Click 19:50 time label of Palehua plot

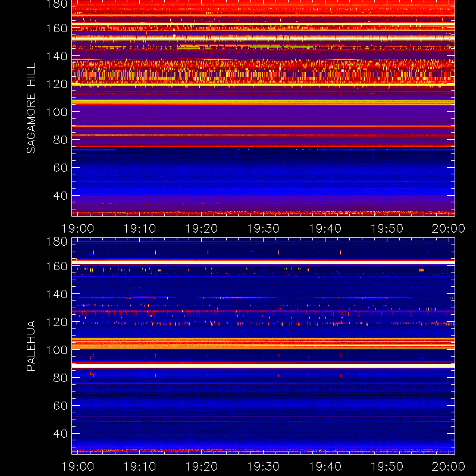(387, 466)
